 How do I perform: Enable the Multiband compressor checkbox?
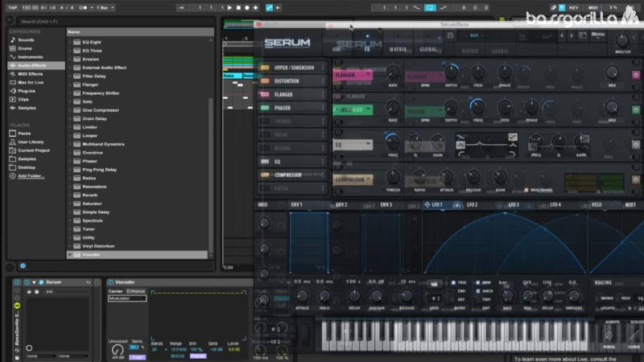(x=526, y=190)
